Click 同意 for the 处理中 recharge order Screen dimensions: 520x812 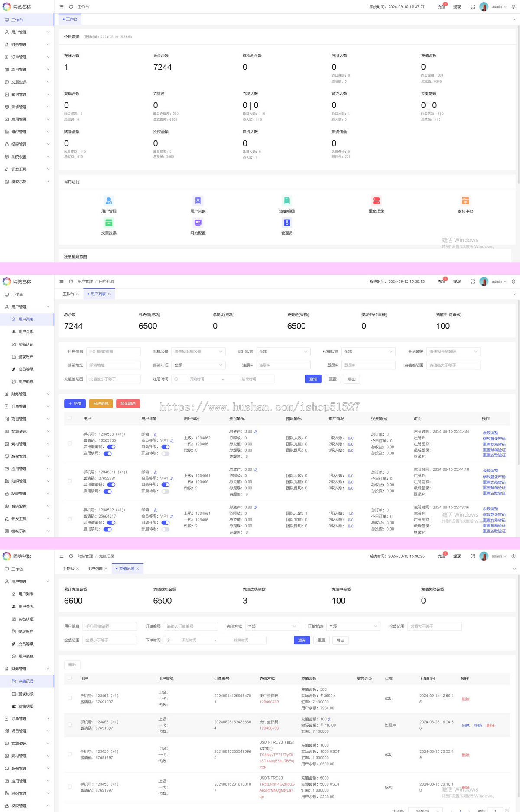tap(465, 725)
